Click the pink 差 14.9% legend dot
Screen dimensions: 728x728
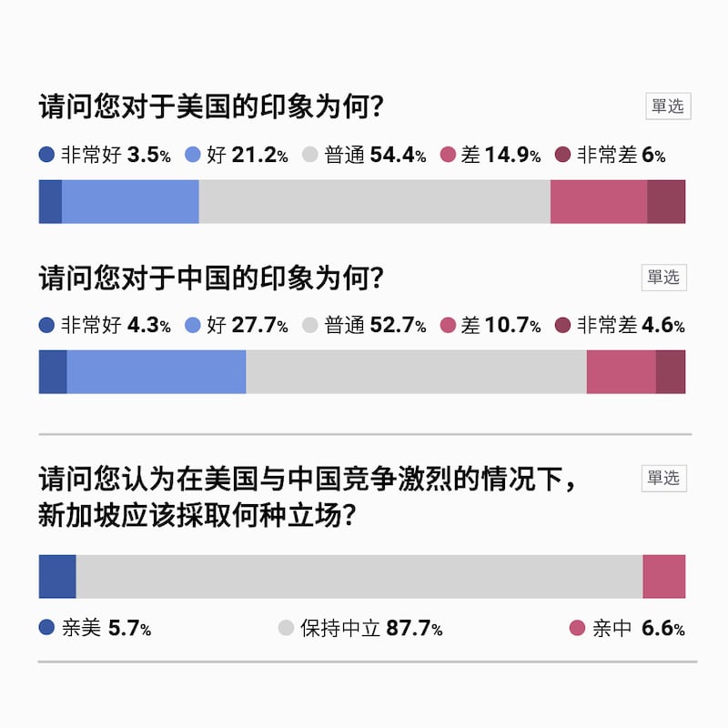[448, 156]
